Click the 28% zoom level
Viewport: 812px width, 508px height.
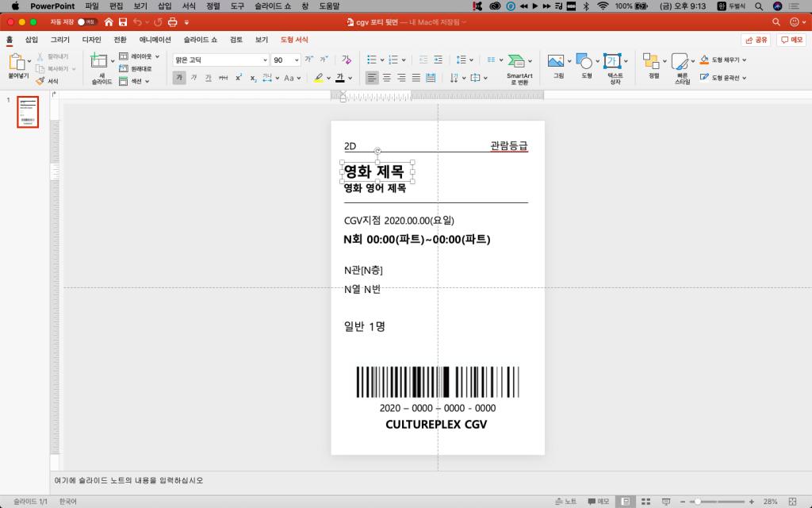click(x=770, y=502)
